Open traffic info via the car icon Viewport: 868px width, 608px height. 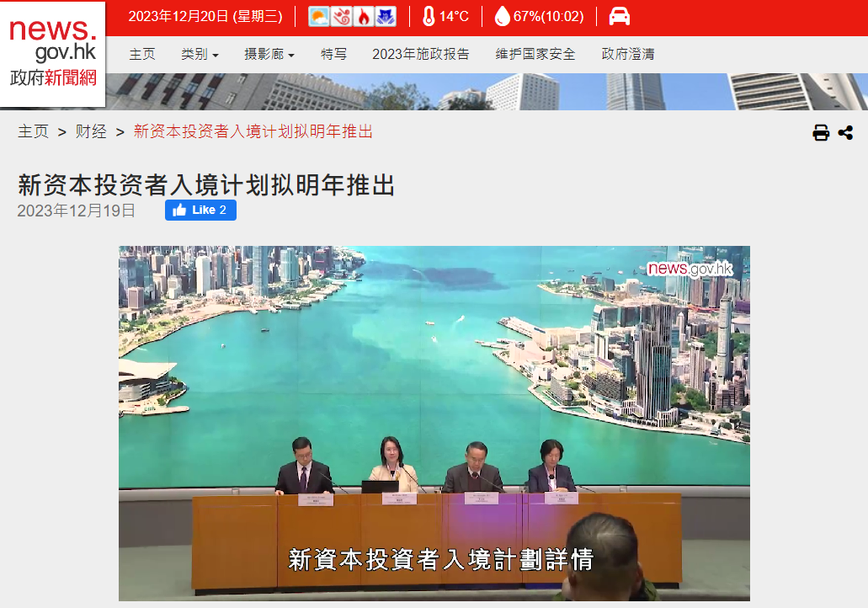click(620, 17)
